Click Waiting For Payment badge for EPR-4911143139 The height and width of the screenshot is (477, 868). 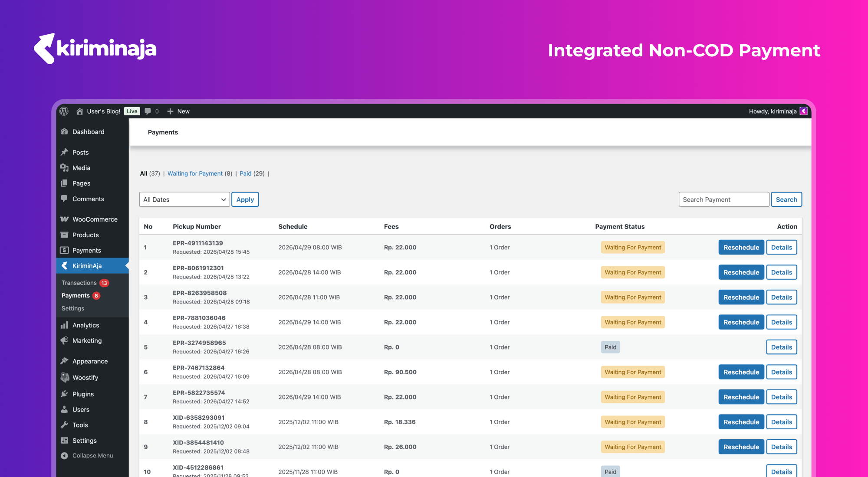(x=633, y=248)
